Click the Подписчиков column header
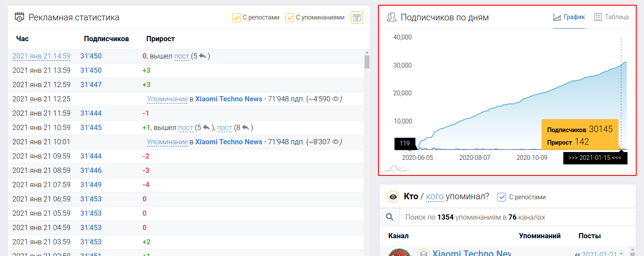Image resolution: width=644 pixels, height=256 pixels. [106, 39]
